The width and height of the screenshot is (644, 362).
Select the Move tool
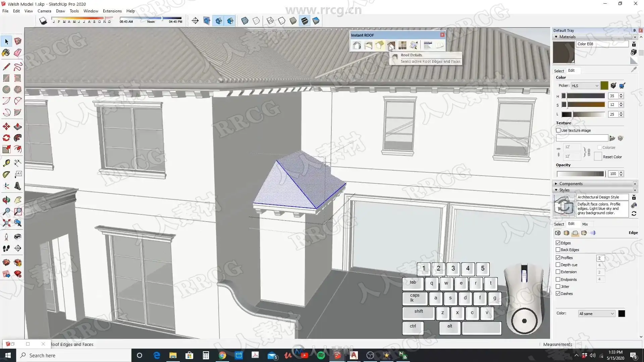pos(6,126)
